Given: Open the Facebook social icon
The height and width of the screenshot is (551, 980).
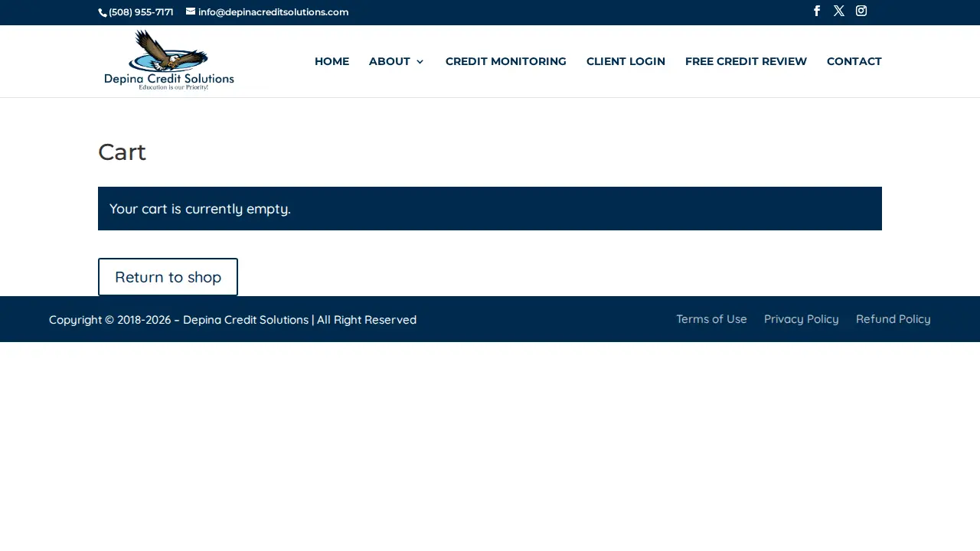Looking at the screenshot, I should 817,11.
